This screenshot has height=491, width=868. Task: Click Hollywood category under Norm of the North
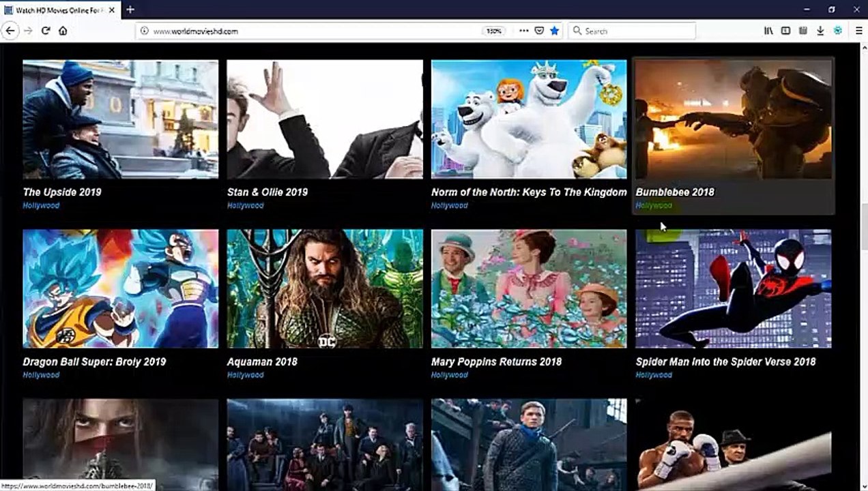pyautogui.click(x=449, y=205)
